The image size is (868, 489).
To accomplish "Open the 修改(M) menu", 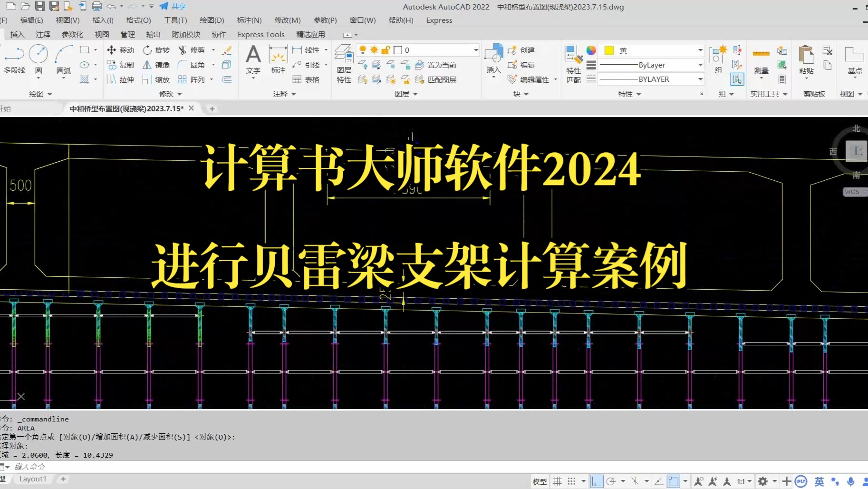I will pyautogui.click(x=288, y=20).
